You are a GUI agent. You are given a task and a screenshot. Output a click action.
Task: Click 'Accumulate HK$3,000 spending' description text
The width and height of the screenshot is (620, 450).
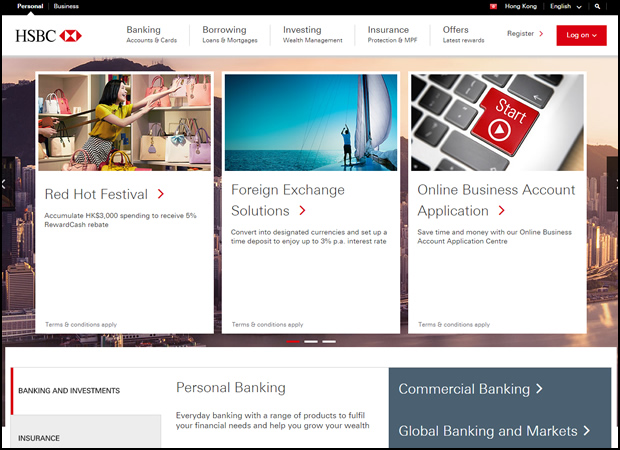pos(120,220)
